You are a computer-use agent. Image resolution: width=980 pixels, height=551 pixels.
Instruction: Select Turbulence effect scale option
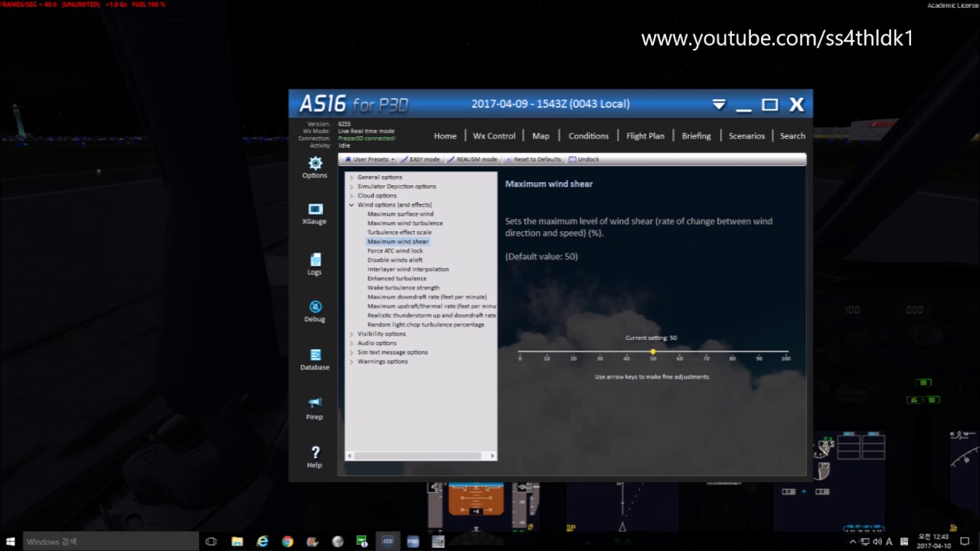tap(399, 233)
